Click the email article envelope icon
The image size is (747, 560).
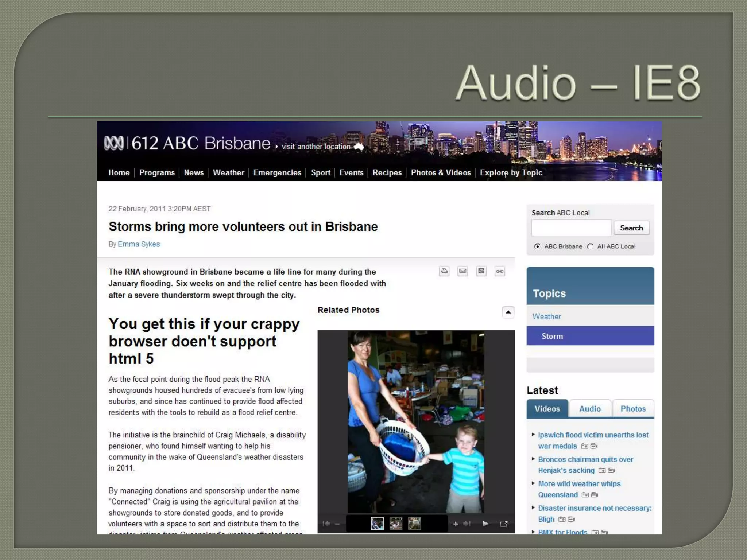point(462,271)
